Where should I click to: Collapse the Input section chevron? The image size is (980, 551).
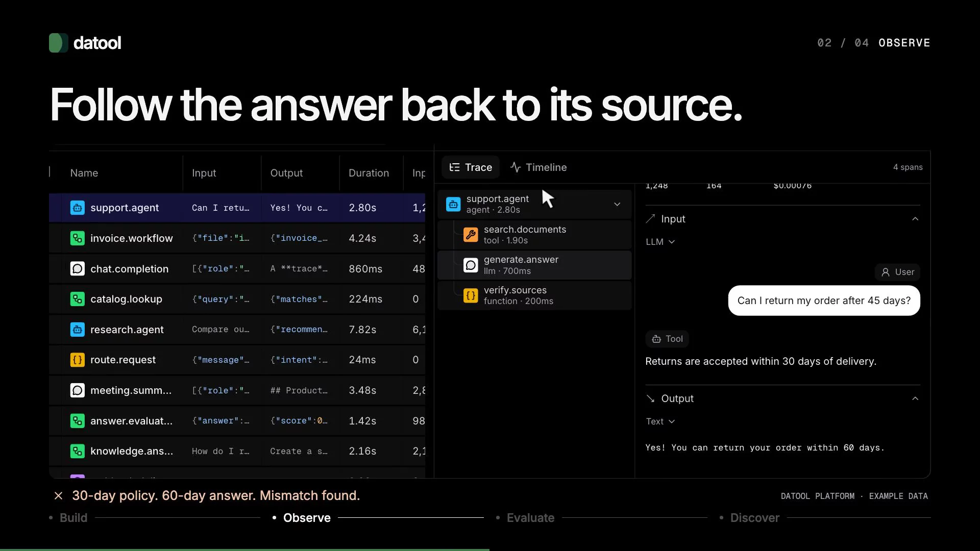point(915,219)
